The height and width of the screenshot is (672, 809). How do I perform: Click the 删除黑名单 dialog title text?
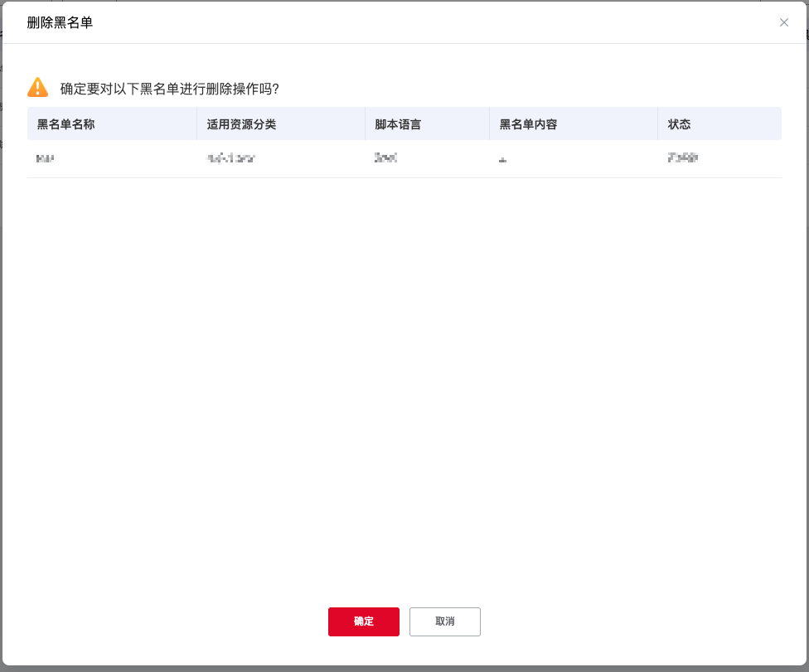60,22
